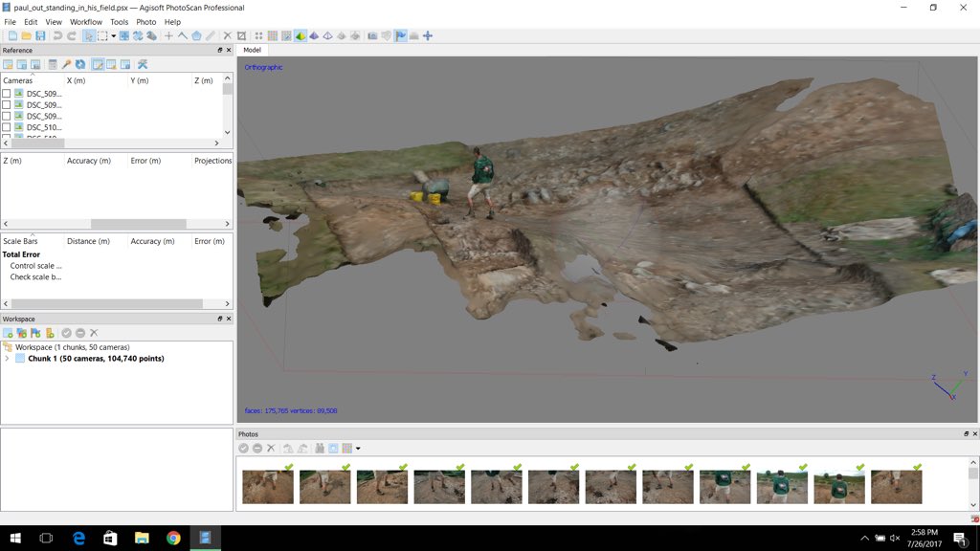Open the Photo menu

[x=146, y=22]
